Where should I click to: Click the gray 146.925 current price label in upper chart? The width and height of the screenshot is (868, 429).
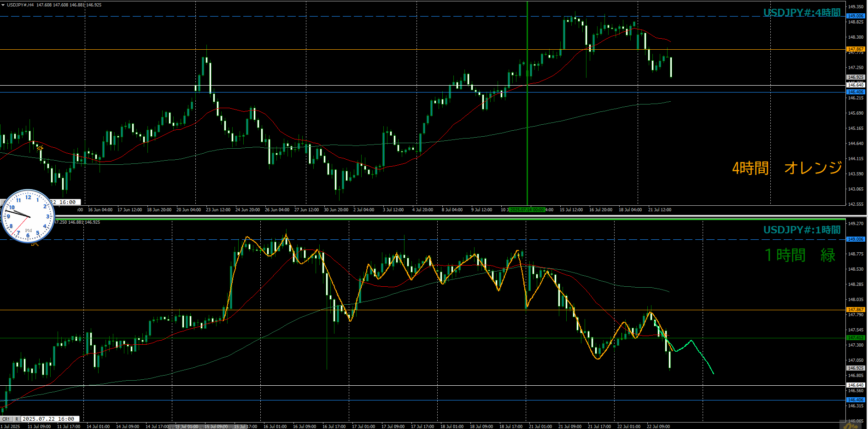pos(856,77)
